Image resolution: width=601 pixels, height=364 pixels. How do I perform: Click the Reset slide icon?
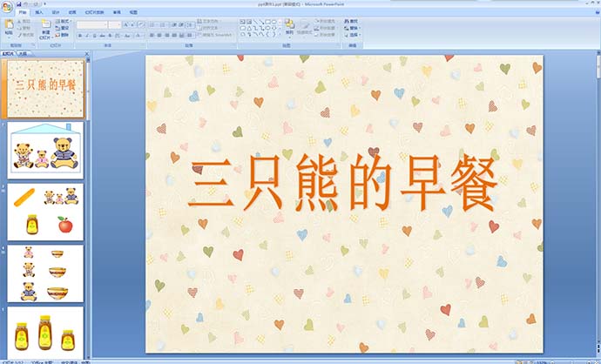click(x=57, y=28)
